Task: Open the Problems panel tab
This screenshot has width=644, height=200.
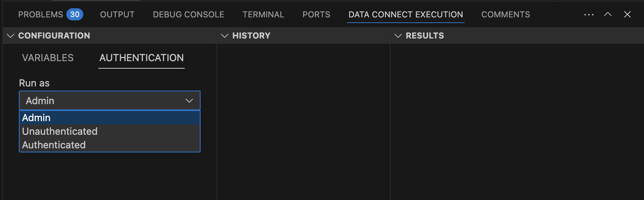Action: [x=40, y=14]
